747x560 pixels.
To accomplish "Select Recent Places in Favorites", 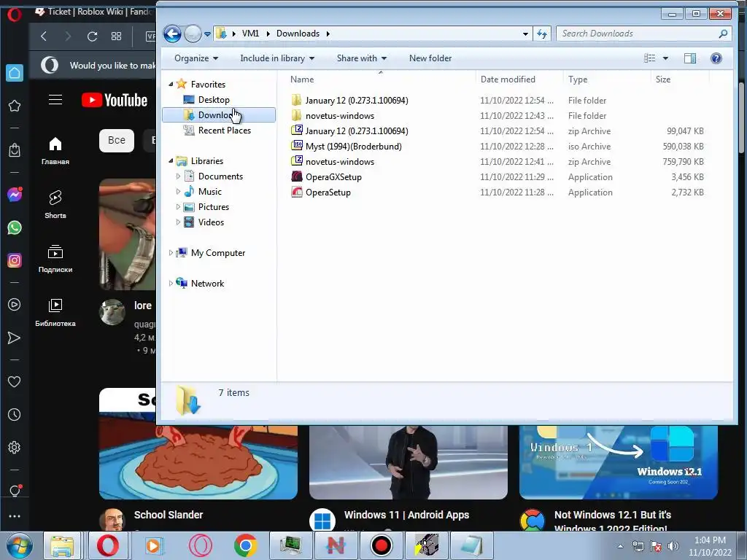I will pyautogui.click(x=225, y=130).
